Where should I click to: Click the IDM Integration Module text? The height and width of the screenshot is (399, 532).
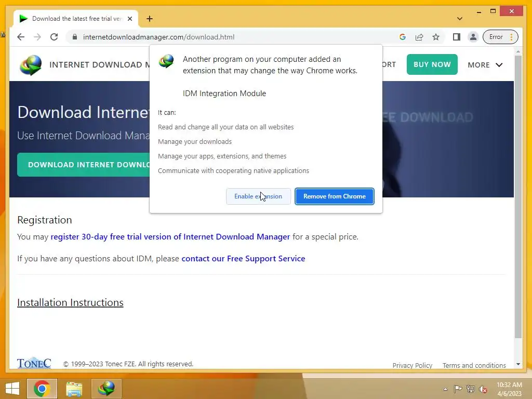tap(224, 94)
